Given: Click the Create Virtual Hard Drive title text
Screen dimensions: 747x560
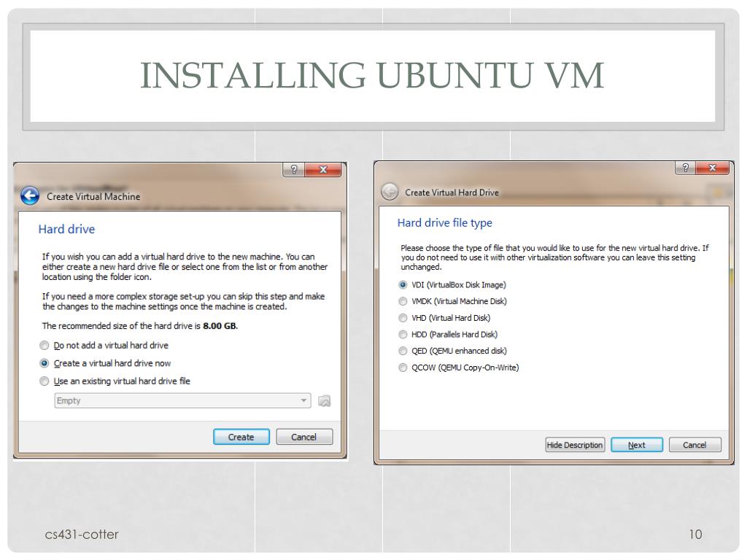Looking at the screenshot, I should coord(452,192).
